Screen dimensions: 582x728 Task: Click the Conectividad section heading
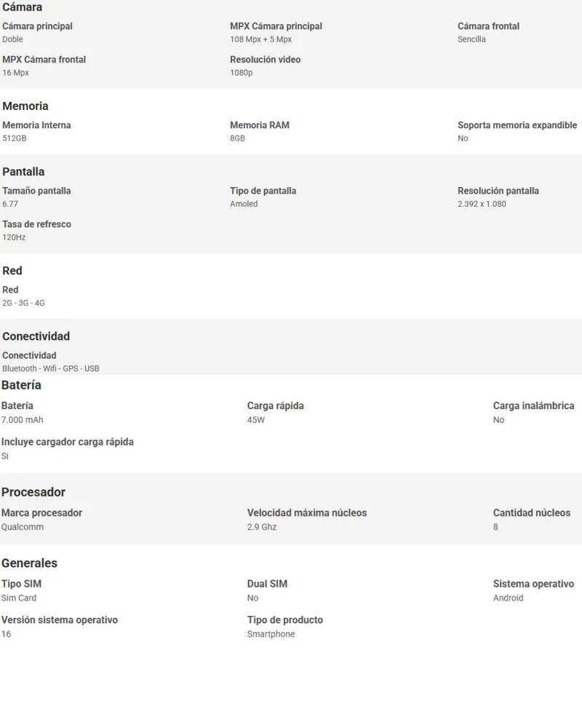(36, 336)
